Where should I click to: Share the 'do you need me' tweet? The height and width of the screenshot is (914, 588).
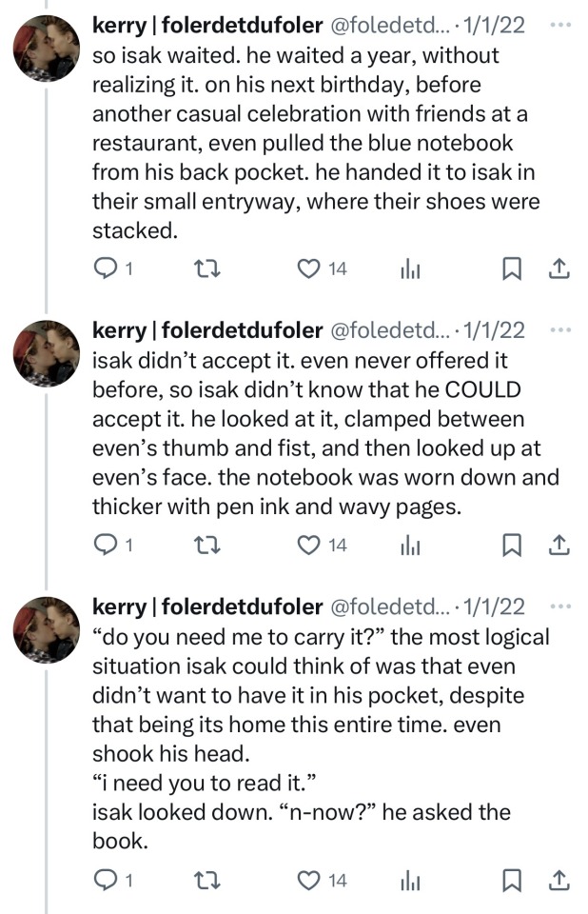[560, 880]
